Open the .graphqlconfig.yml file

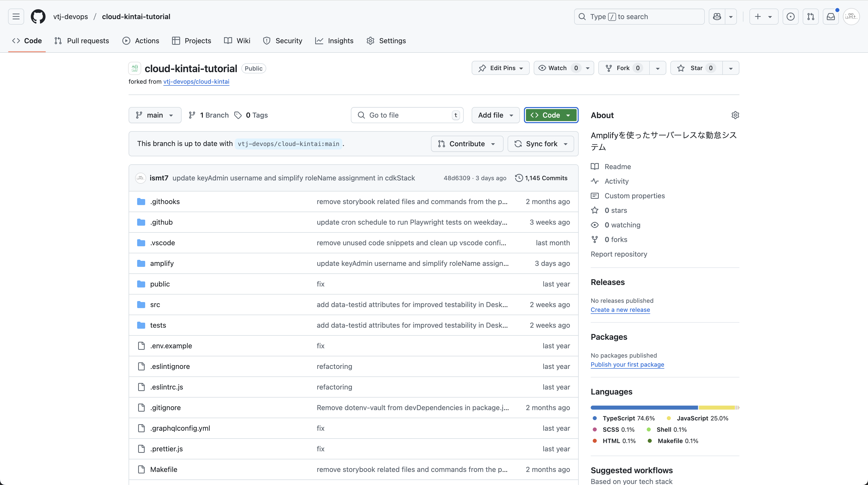click(180, 428)
